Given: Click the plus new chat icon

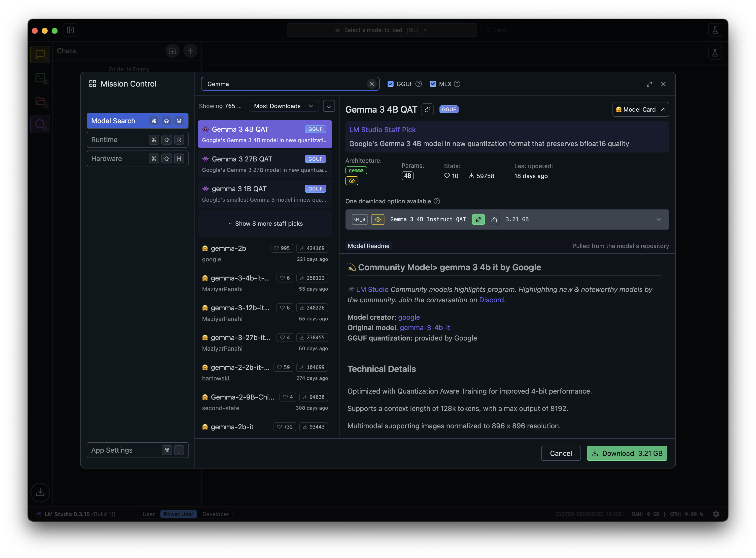Looking at the screenshot, I should click(190, 51).
